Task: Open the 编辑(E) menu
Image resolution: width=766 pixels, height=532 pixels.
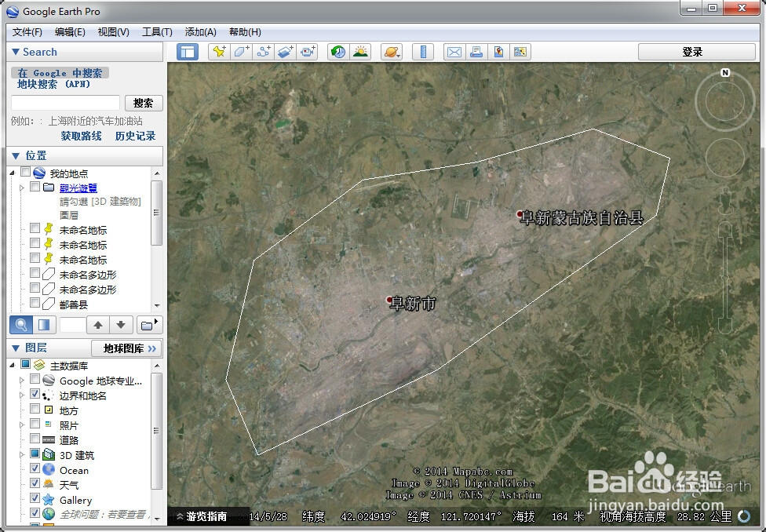Action: click(70, 32)
